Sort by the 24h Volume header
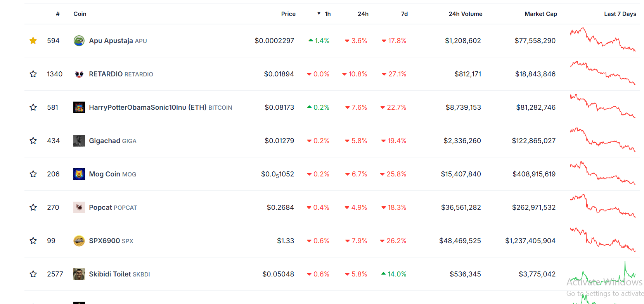Image resolution: width=644 pixels, height=304 pixels. [465, 14]
